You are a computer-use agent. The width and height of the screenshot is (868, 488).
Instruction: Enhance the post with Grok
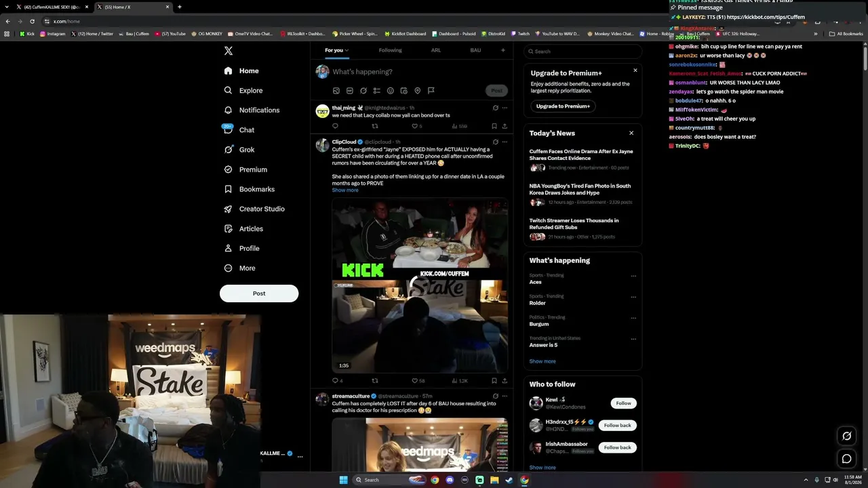pyautogui.click(x=363, y=91)
